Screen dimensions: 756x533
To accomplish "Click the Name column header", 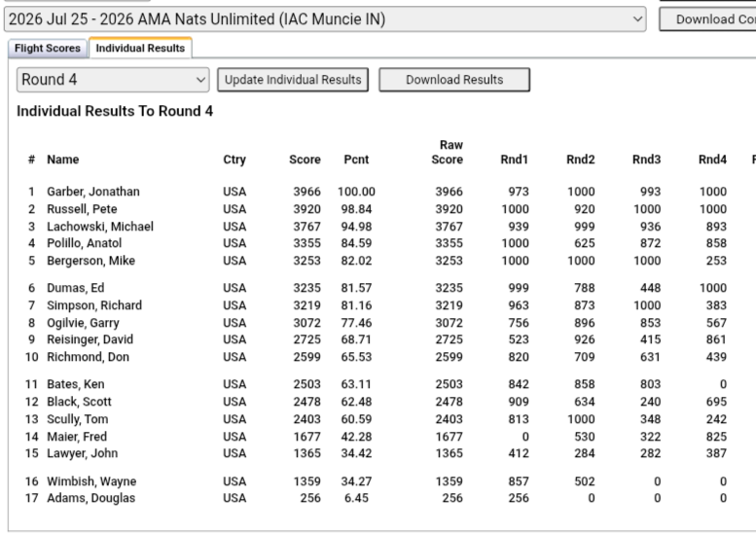I will pos(63,160).
